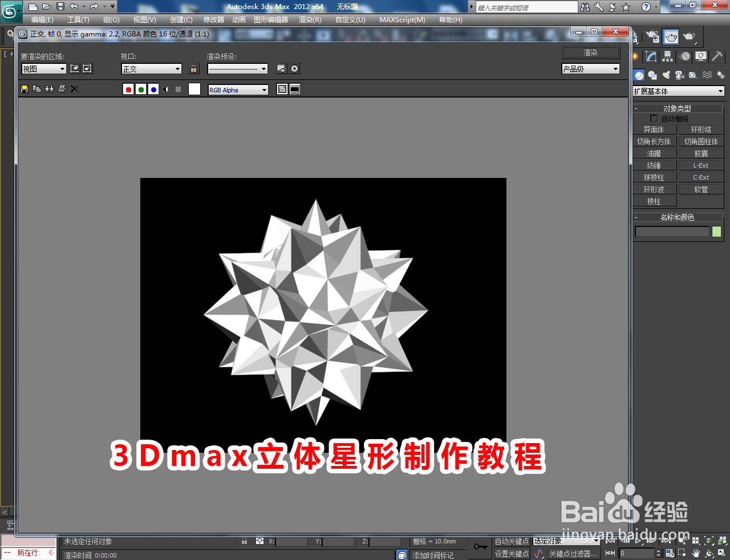
Task: Save the rendered image using the floppy disk icon
Action: coord(24,89)
